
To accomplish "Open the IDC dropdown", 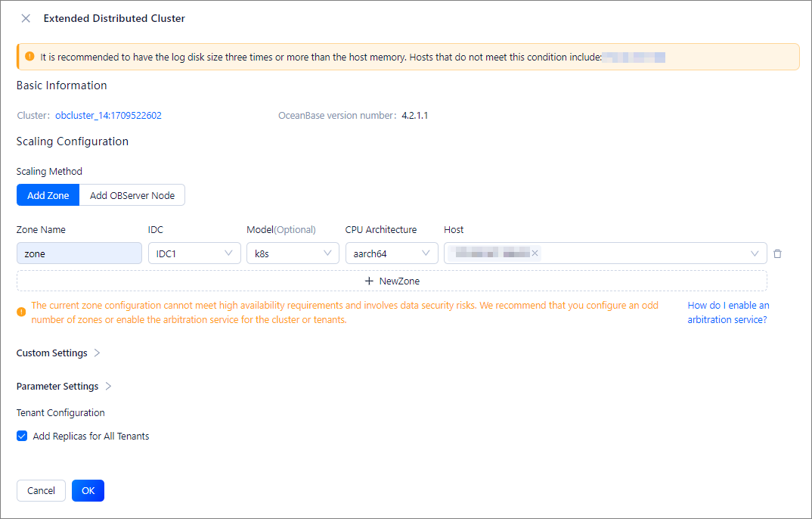I will click(194, 253).
